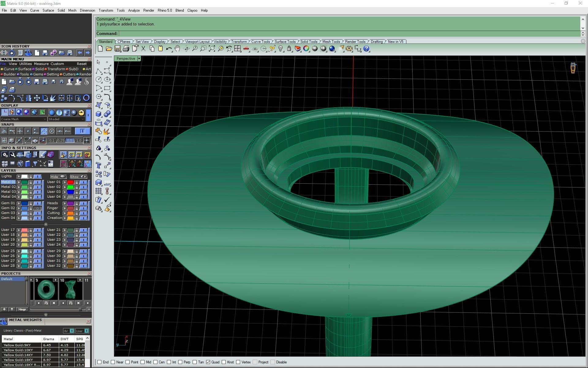Click the Print icon in Standard toolbar
Screen dimensions: 588x368
[126, 49]
